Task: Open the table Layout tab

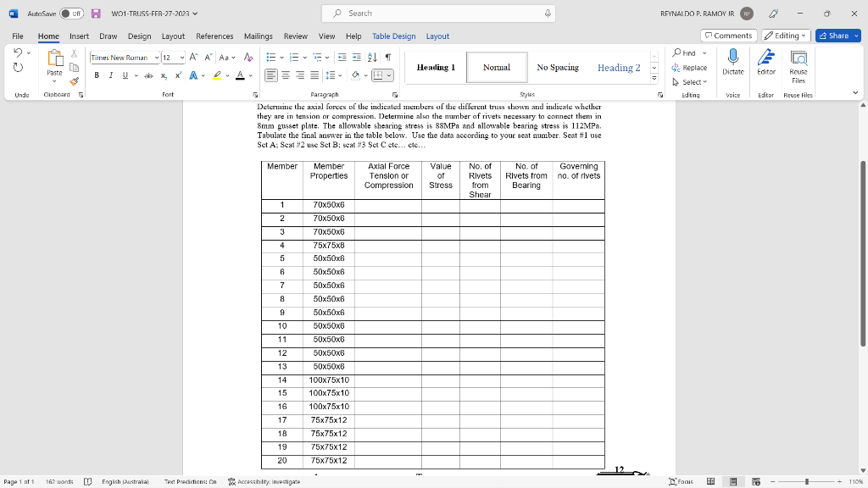Action: tap(437, 36)
